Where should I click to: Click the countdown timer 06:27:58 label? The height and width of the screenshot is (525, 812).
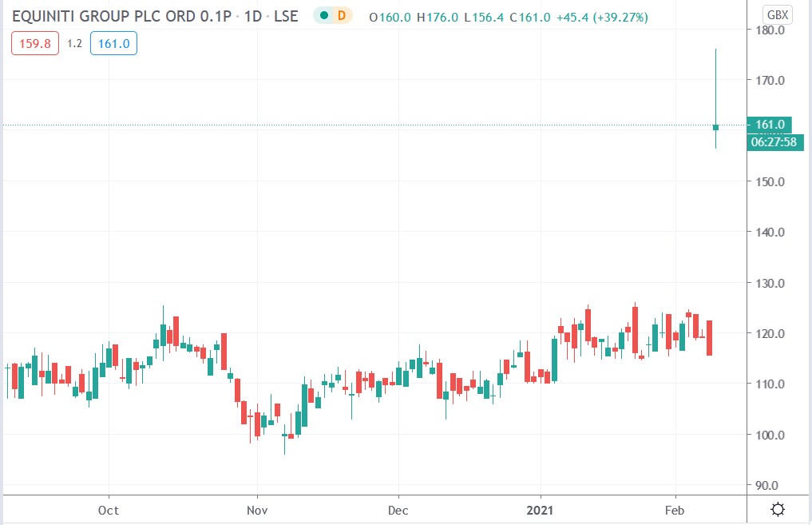774,142
